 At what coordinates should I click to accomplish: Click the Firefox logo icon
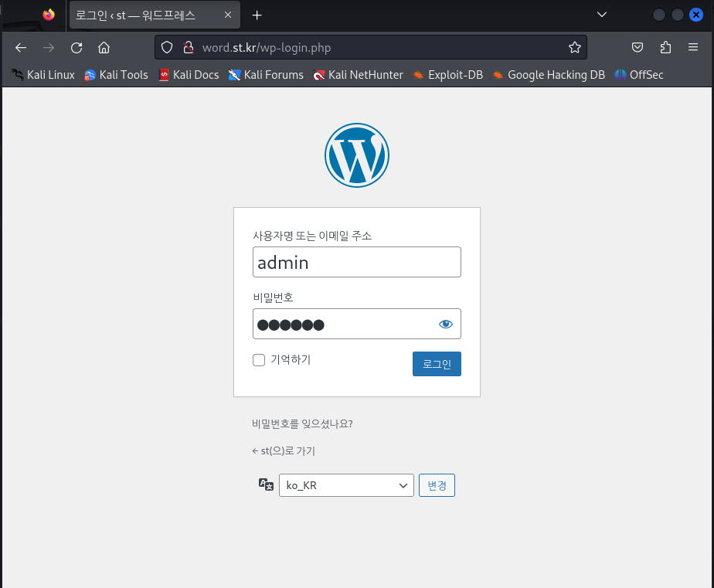(x=49, y=15)
